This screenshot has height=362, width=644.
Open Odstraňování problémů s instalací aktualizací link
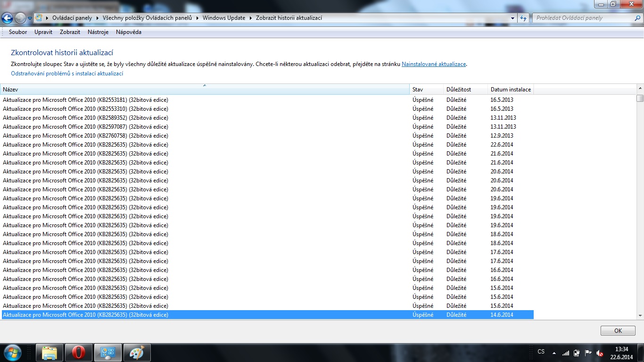pos(67,74)
